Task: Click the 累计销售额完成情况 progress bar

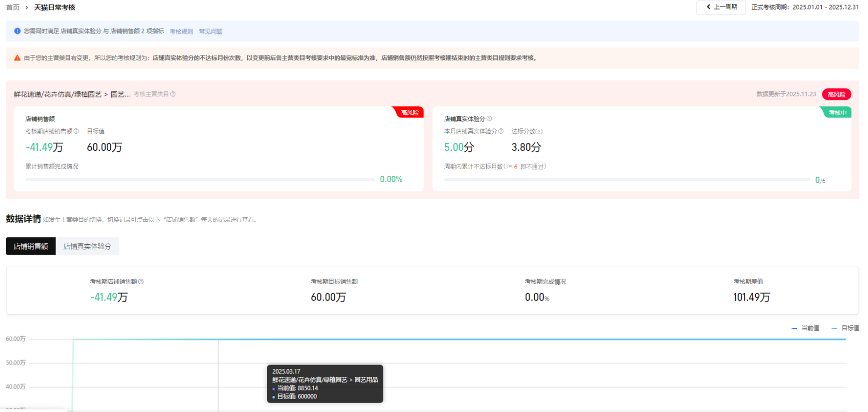Action: coord(200,179)
